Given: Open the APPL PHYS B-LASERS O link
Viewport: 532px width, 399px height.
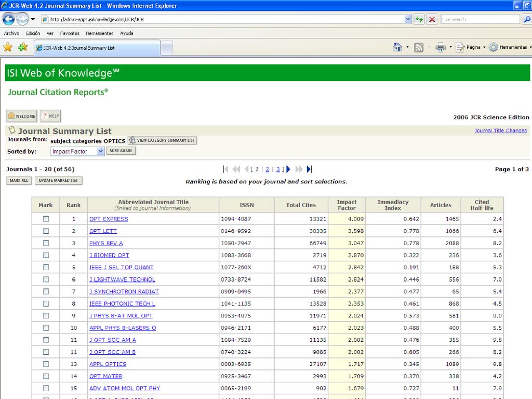Looking at the screenshot, I should pyautogui.click(x=123, y=328).
